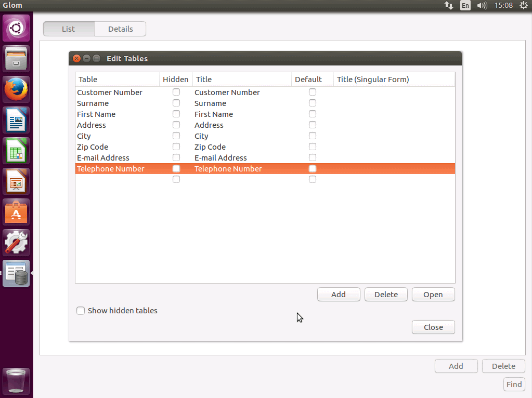The image size is (532, 398).
Task: Open LibreOffice Writer from launcher
Action: (x=16, y=120)
